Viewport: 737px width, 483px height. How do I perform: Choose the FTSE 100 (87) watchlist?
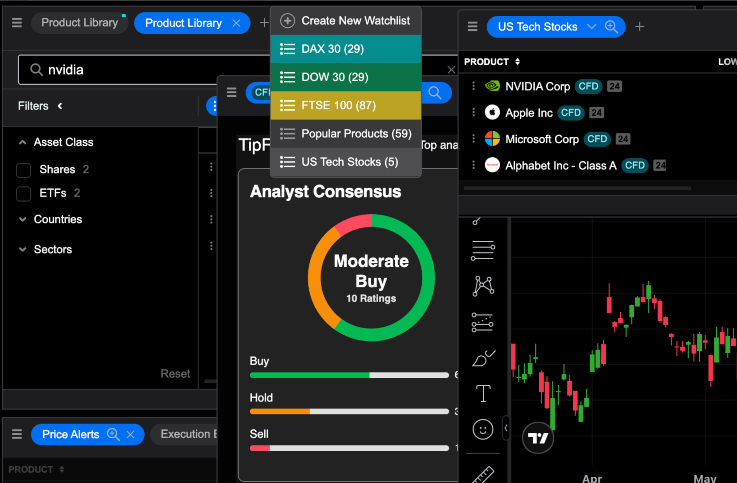(x=345, y=105)
